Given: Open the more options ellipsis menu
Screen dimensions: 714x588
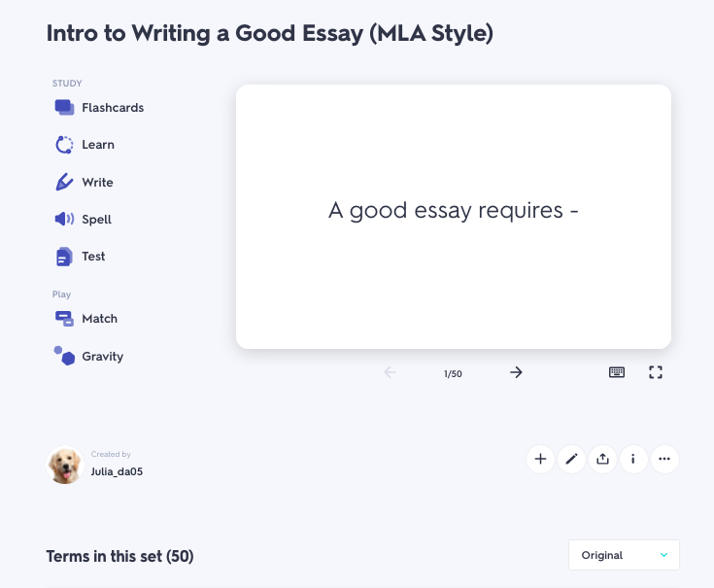Looking at the screenshot, I should (x=664, y=460).
